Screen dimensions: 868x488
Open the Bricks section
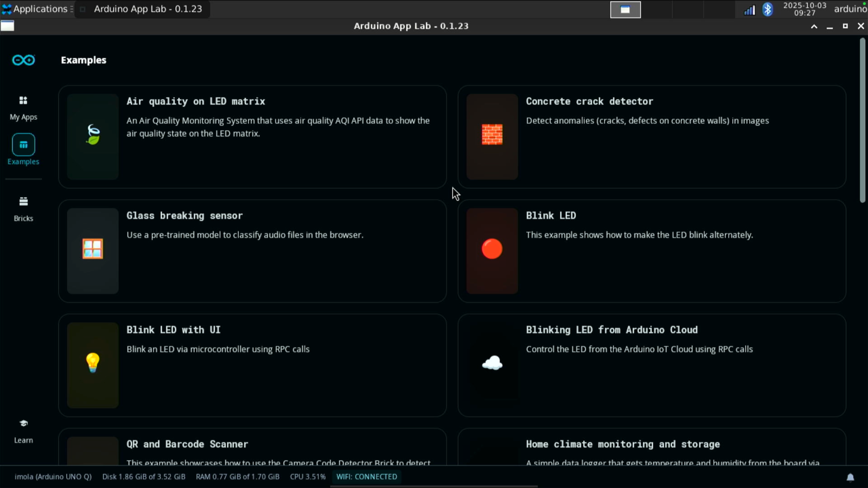pyautogui.click(x=23, y=209)
